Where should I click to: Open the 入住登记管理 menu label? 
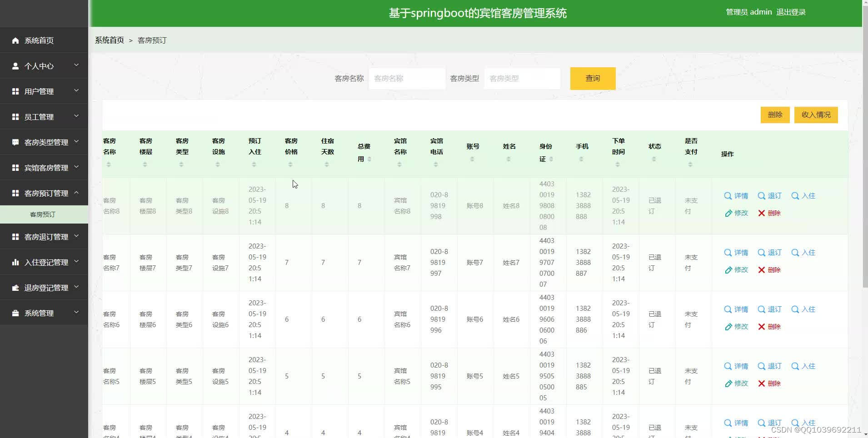(46, 262)
